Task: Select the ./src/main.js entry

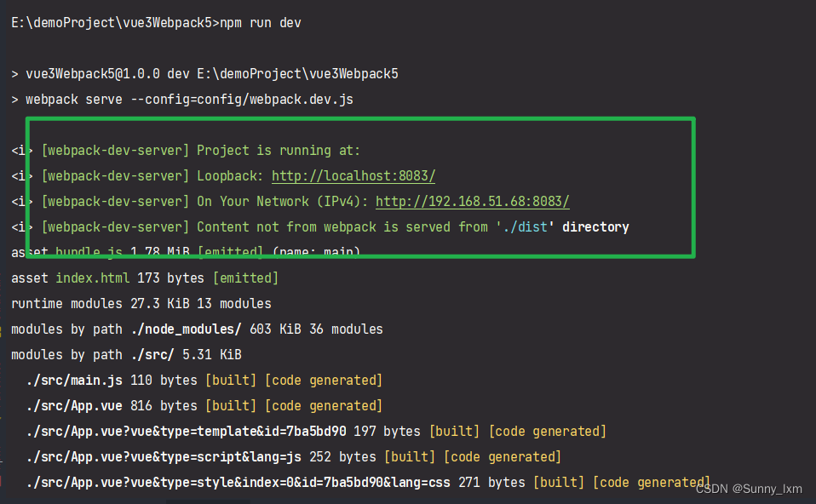Action: point(77,380)
